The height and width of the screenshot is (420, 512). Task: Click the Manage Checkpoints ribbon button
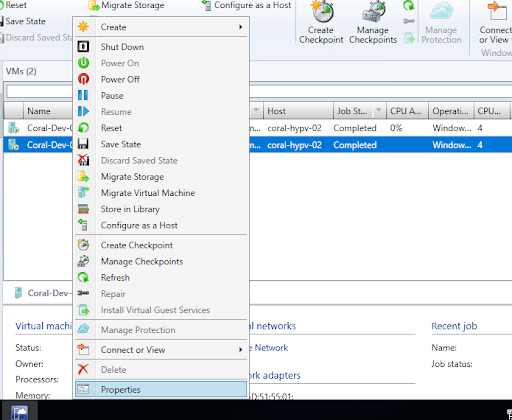click(x=373, y=23)
